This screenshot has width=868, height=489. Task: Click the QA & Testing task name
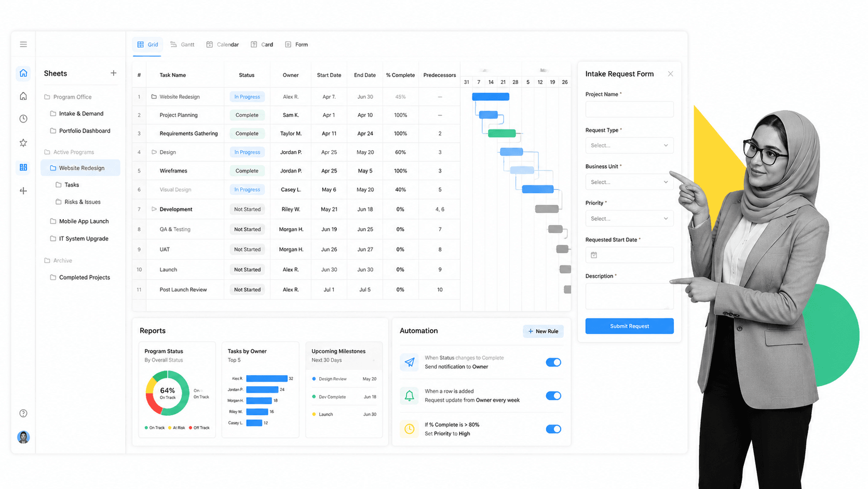click(175, 229)
